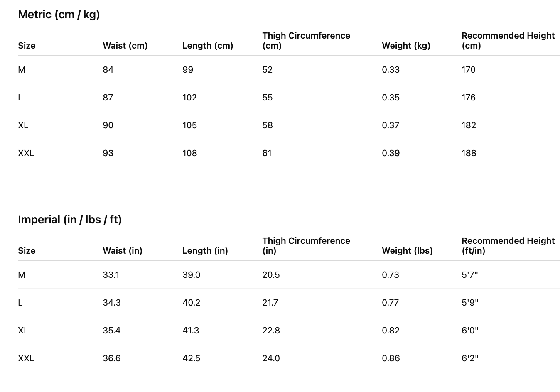
Task: Select the Recommended Height (cm) header
Action: (508, 41)
